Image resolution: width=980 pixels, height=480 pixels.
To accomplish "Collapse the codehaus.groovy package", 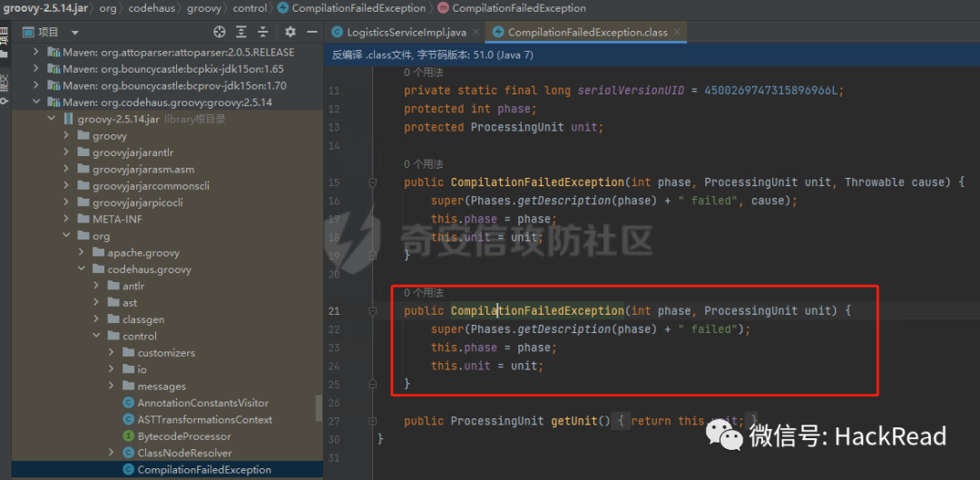I will pyautogui.click(x=82, y=269).
